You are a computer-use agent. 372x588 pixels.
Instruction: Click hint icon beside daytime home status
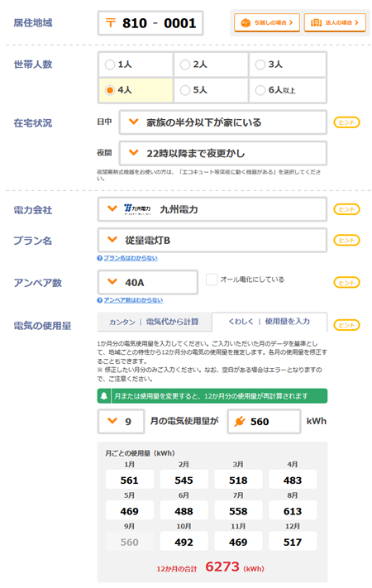pos(346,122)
